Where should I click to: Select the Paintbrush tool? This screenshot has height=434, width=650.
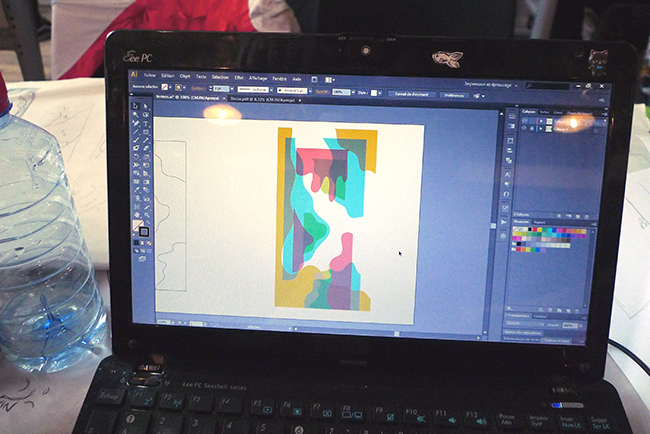pyautogui.click(x=136, y=140)
